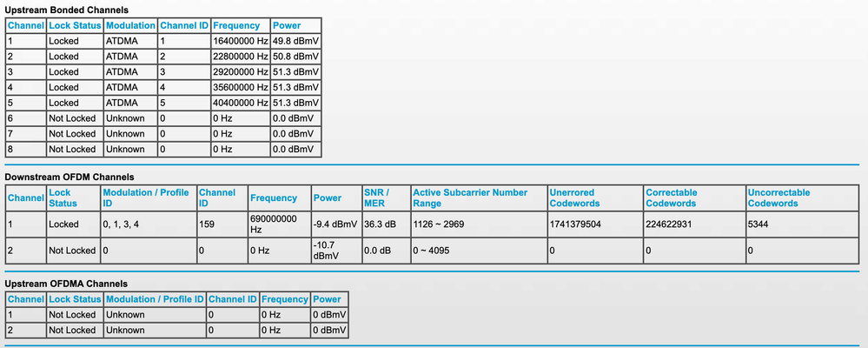Select the subcarrier range "1126 ~ 2969"
The height and width of the screenshot is (348, 868).
tap(441, 224)
